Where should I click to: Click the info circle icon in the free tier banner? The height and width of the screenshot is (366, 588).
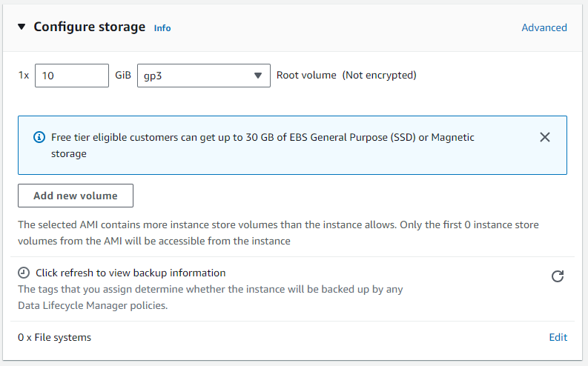[x=39, y=137]
